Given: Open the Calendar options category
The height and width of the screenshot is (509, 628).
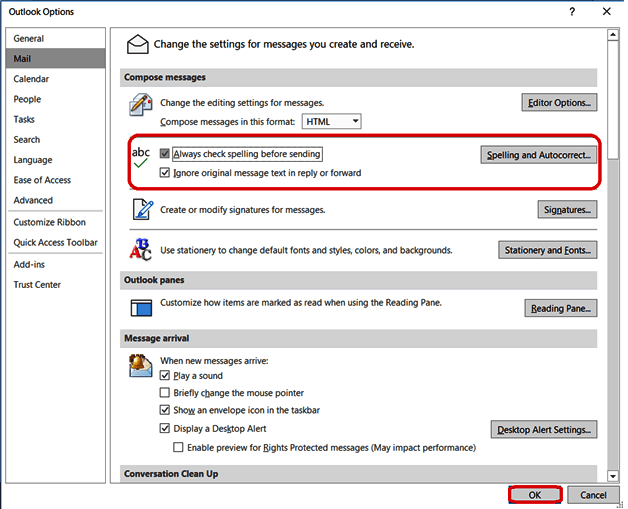Looking at the screenshot, I should point(56,79).
